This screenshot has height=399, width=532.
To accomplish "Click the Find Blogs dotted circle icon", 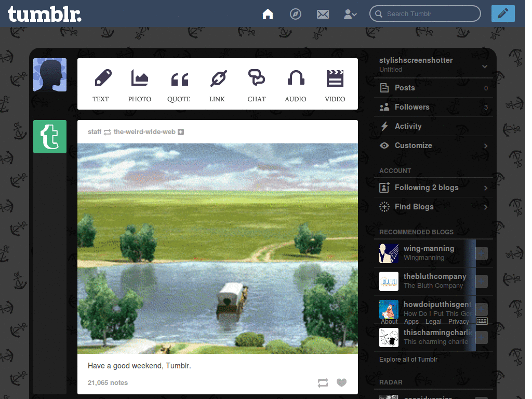I will [384, 207].
